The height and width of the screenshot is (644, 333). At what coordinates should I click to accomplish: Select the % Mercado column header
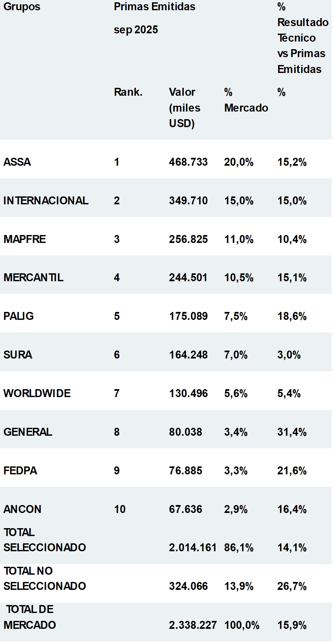coord(246,100)
